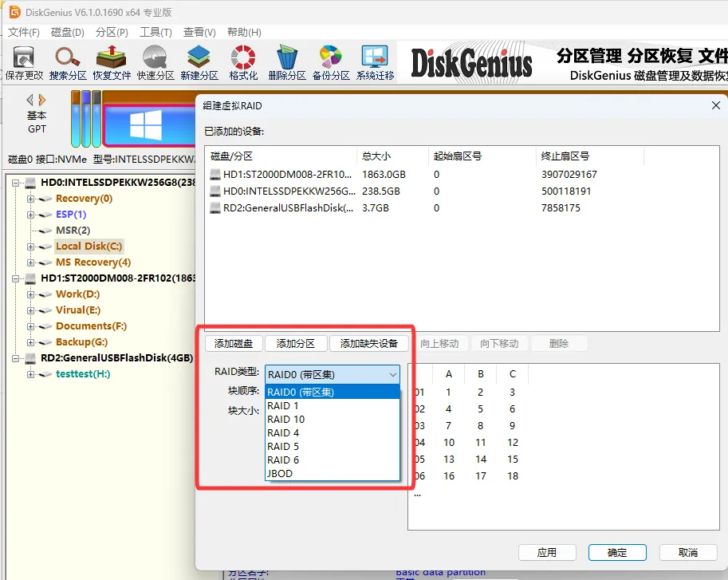Click disk icon of HD1:ST2000DM008 row in dialog

pyautogui.click(x=215, y=174)
